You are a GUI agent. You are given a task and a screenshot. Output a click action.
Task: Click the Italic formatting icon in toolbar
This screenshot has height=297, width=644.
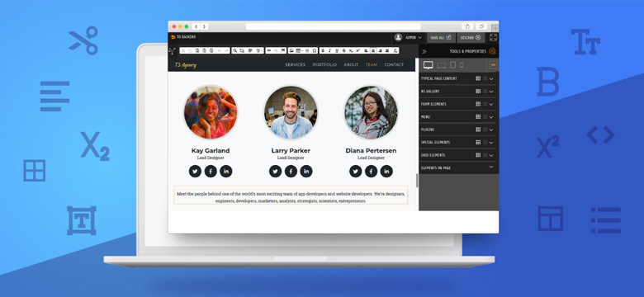(329, 50)
